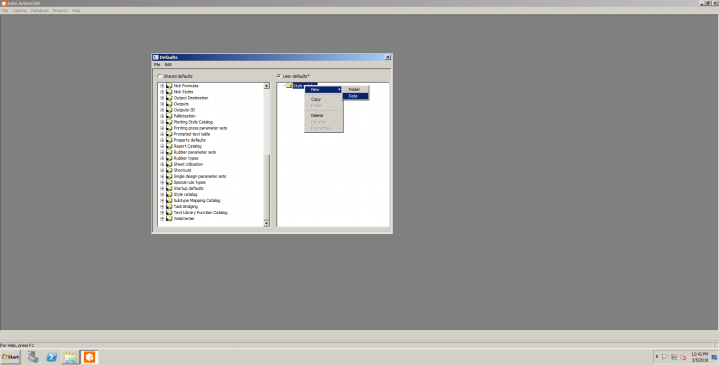This screenshot has width=719, height=365.
Task: Choose Folder from the New submenu
Action: [x=355, y=89]
